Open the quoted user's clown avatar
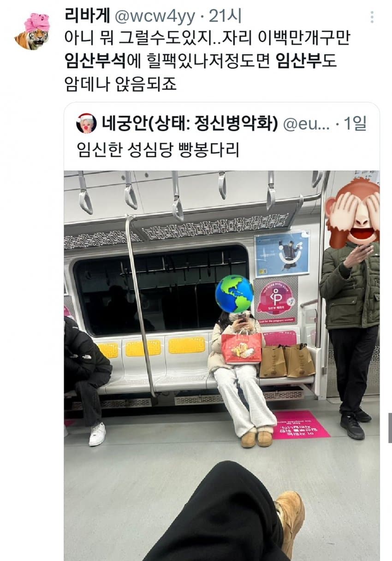392x561 pixels. (87, 123)
